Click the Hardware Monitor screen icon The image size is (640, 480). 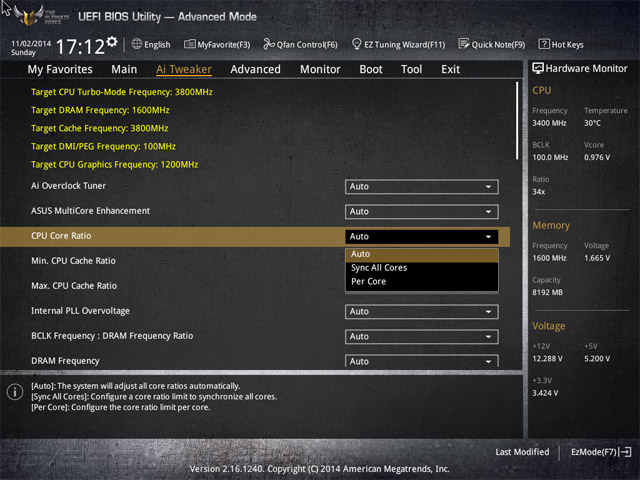[x=538, y=68]
